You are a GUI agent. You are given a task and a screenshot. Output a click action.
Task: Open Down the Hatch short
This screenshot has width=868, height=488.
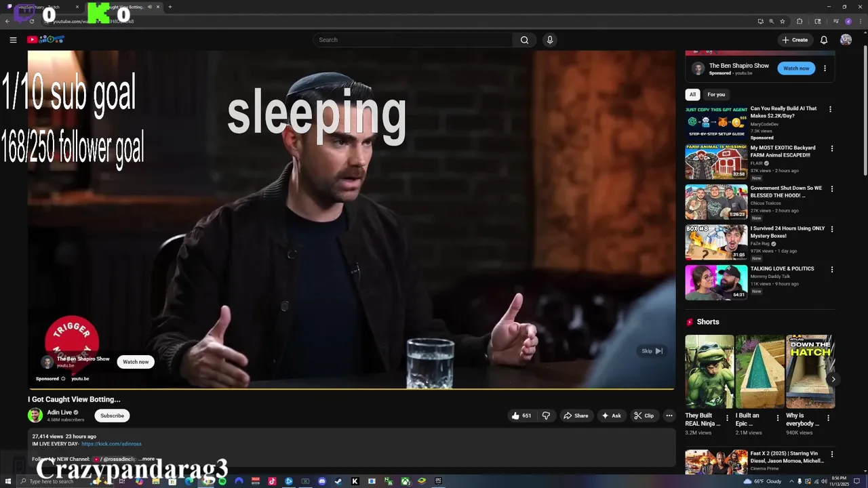810,371
